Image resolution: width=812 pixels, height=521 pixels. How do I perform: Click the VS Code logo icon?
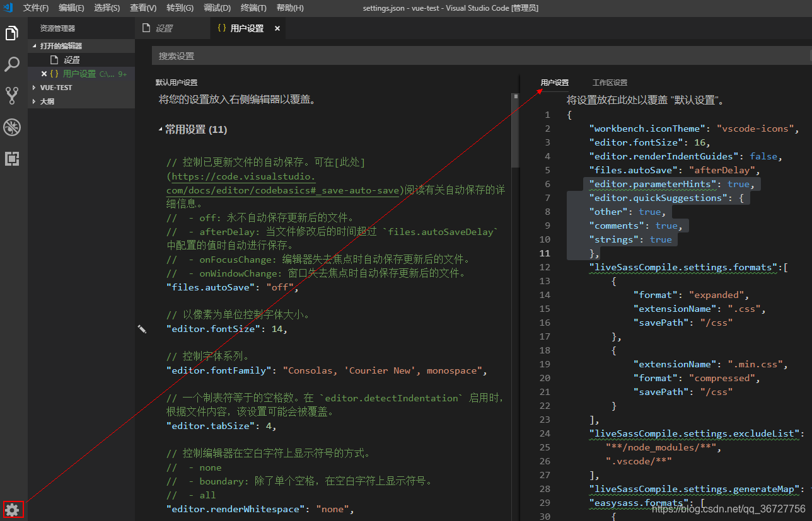click(x=8, y=8)
